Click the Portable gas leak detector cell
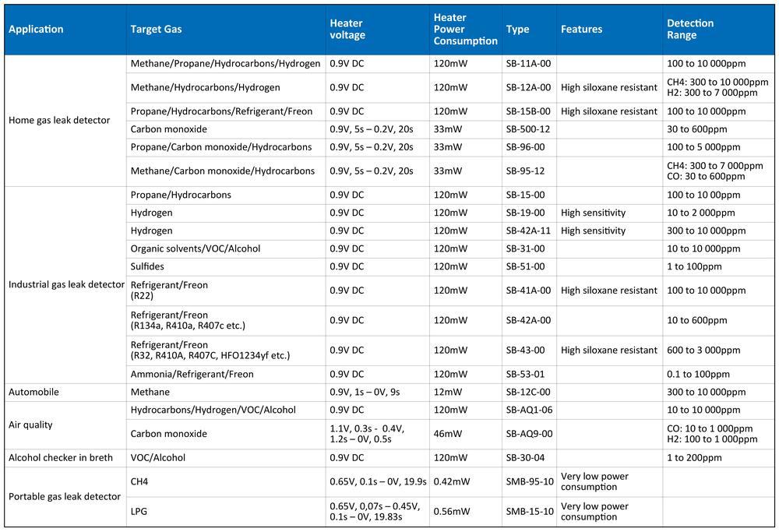The width and height of the screenshot is (779, 532). pos(65,496)
